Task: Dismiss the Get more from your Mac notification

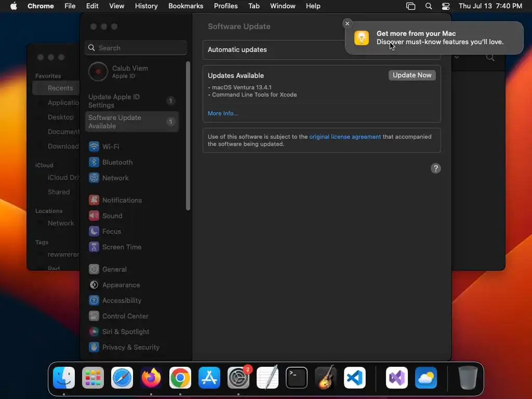Action: 347,23
